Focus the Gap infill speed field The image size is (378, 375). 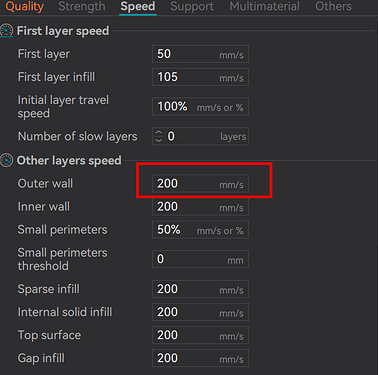[x=200, y=358]
